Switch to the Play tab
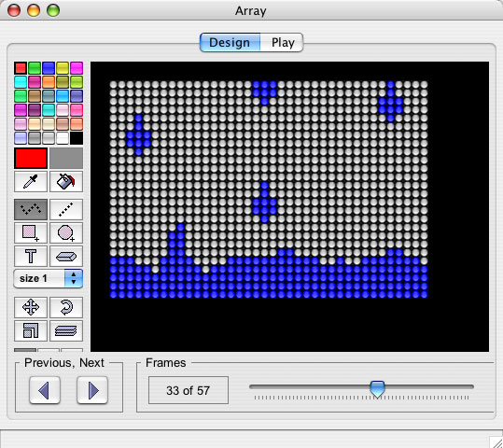This screenshot has height=448, width=503. pyautogui.click(x=282, y=42)
